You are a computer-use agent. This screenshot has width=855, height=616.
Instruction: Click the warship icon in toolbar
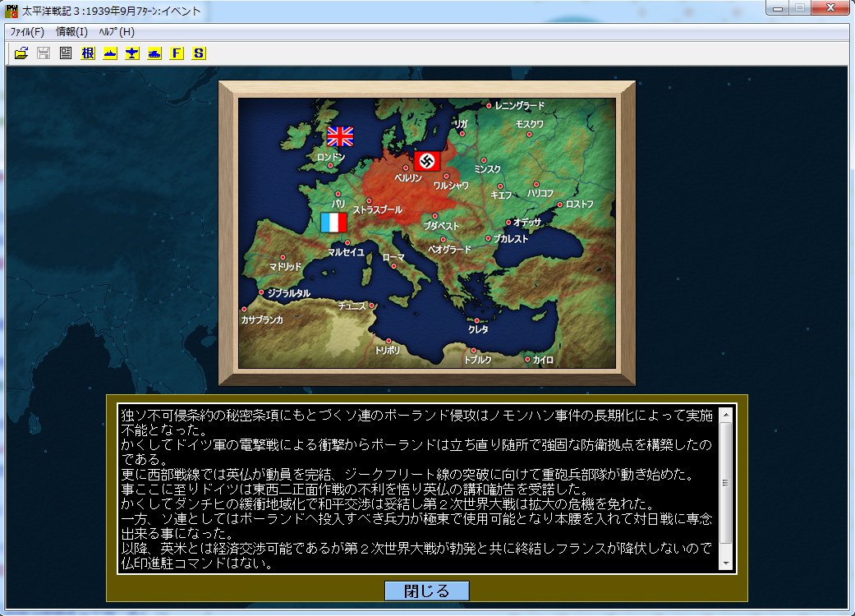pyautogui.click(x=110, y=53)
